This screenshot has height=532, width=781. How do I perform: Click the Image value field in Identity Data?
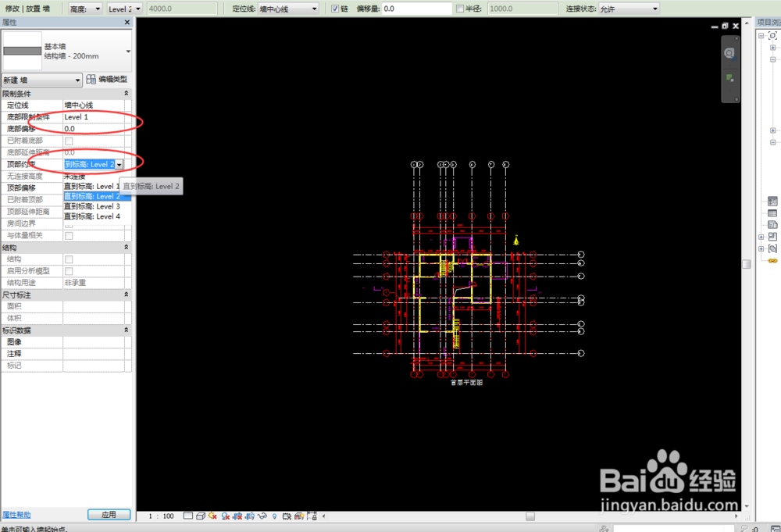[x=94, y=341]
